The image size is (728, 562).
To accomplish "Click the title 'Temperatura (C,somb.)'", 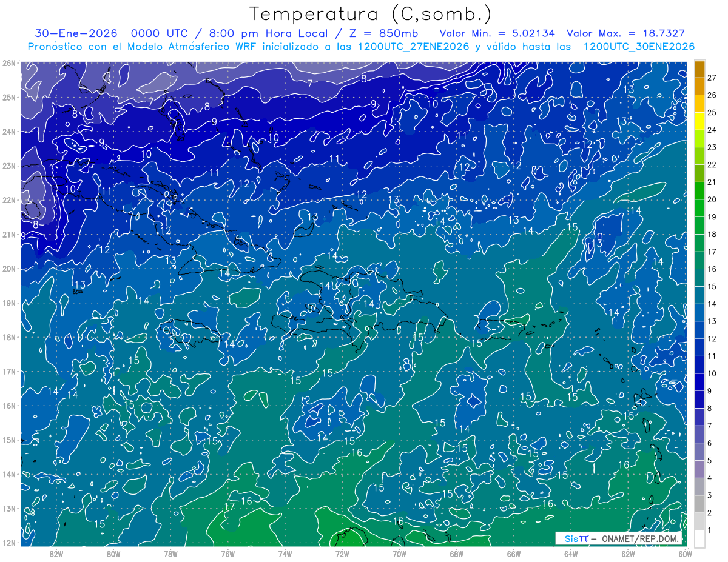I will (371, 14).
